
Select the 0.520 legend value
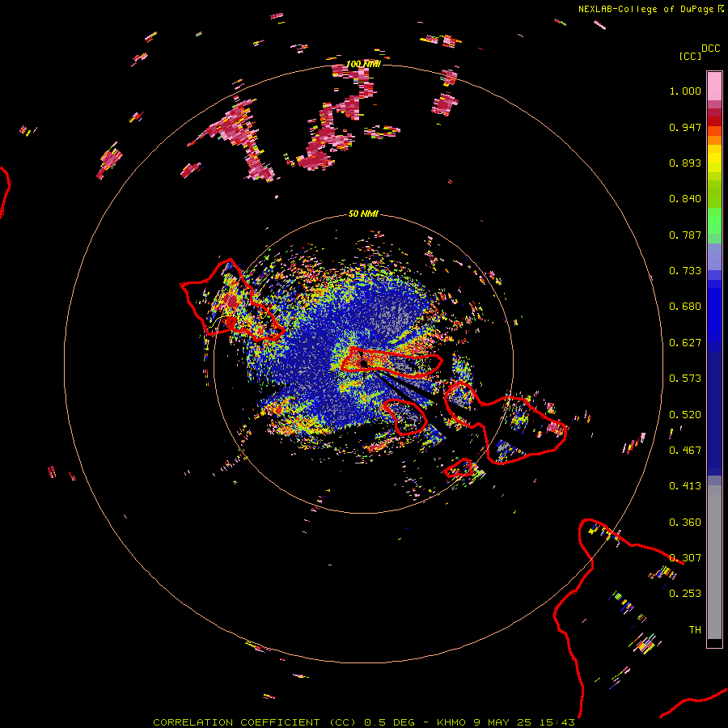coord(685,415)
